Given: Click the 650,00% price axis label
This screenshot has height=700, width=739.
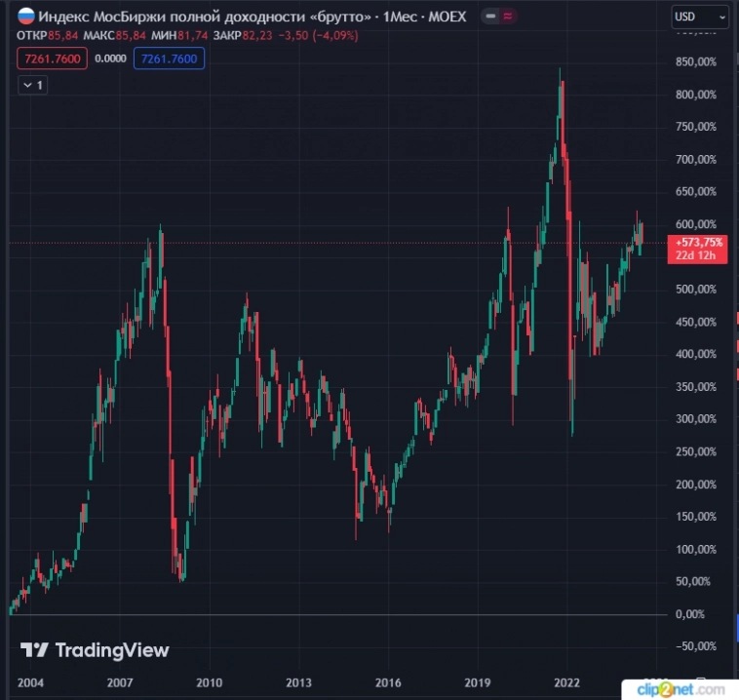Looking at the screenshot, I should (696, 191).
